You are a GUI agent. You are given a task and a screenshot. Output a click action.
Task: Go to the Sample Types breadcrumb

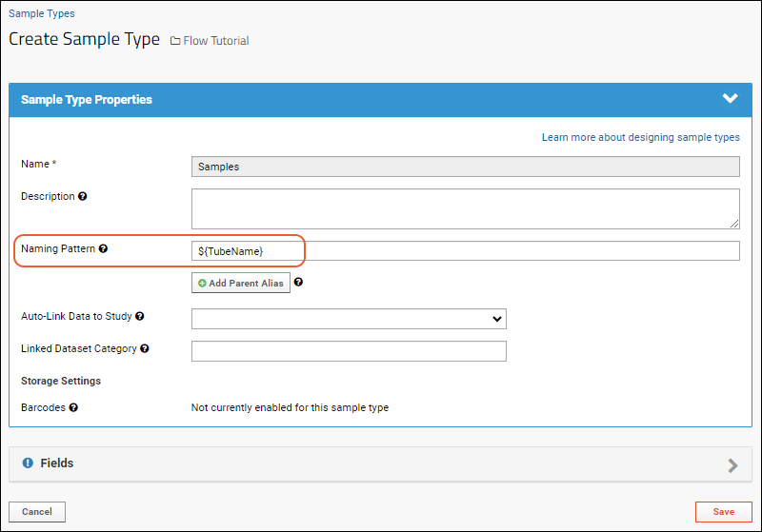42,13
